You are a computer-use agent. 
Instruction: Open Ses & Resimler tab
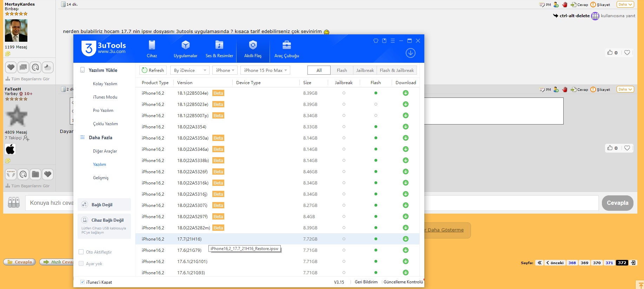[219, 49]
